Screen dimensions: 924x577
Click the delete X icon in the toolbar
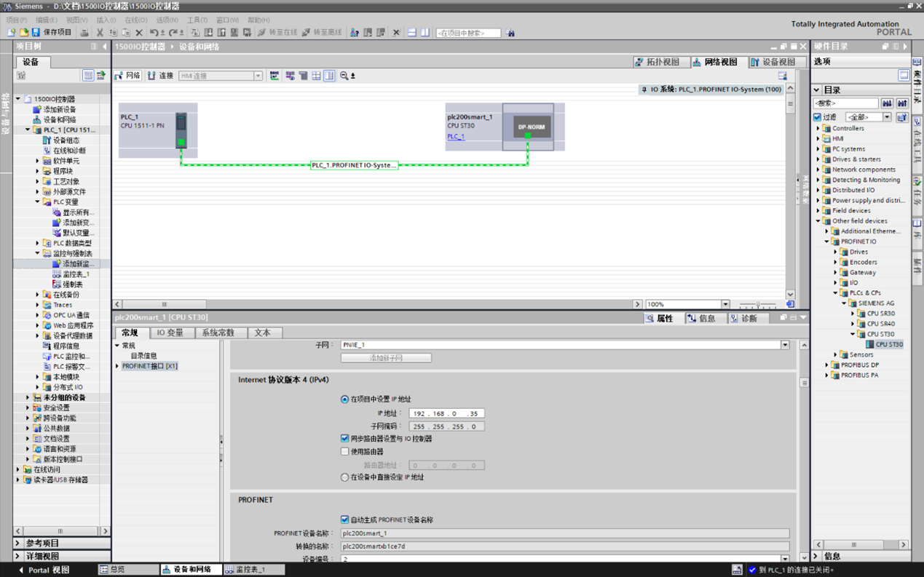139,33
